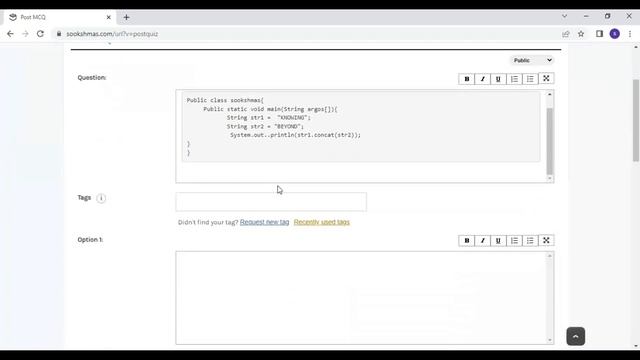Viewport: 640px width, 360px height.
Task: Share this page from the address bar
Action: coord(566,34)
